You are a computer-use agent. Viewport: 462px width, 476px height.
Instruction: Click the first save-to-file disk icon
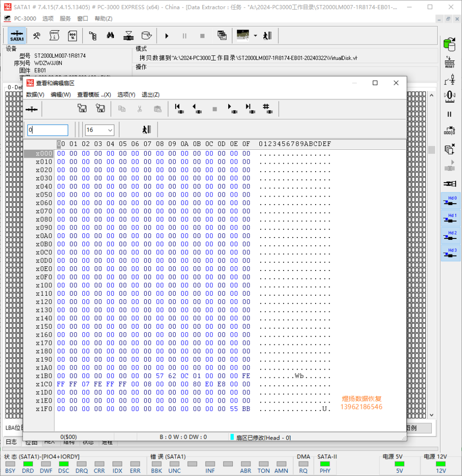82,108
